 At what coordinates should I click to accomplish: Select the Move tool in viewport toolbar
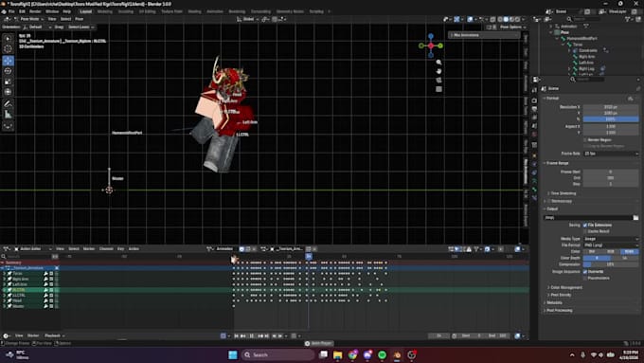click(8, 61)
